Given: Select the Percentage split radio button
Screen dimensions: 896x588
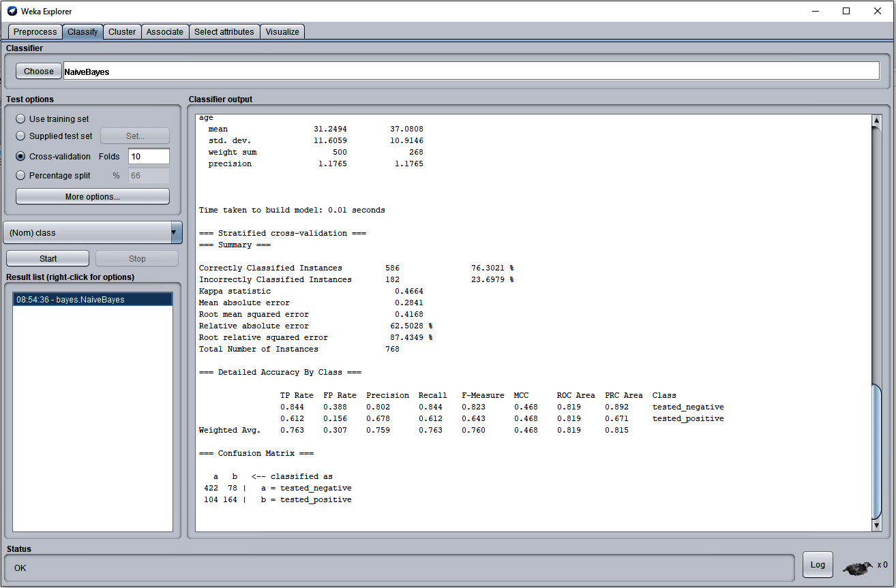Looking at the screenshot, I should (20, 175).
